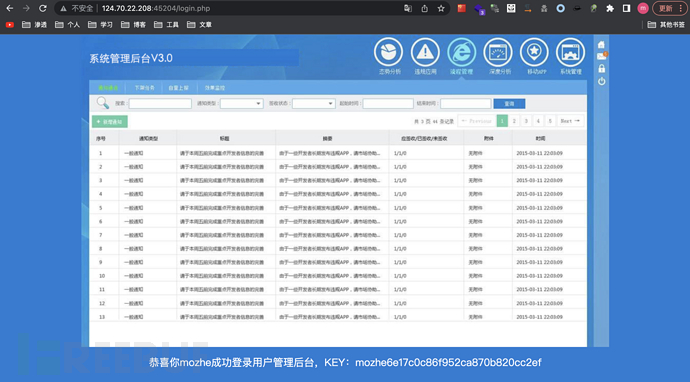Open the 博客 bookmarks folder

(x=133, y=25)
